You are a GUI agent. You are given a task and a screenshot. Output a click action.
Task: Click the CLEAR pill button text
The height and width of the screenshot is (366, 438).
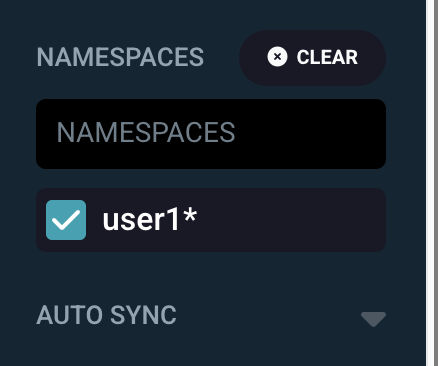pyautogui.click(x=327, y=57)
